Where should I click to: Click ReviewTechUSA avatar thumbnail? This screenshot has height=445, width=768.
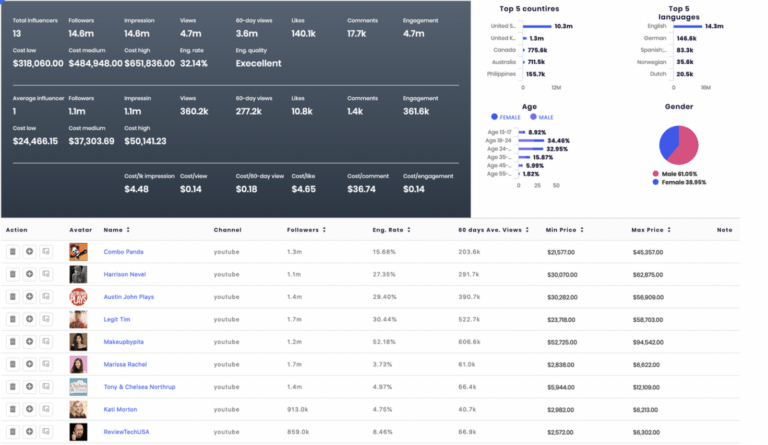click(78, 432)
